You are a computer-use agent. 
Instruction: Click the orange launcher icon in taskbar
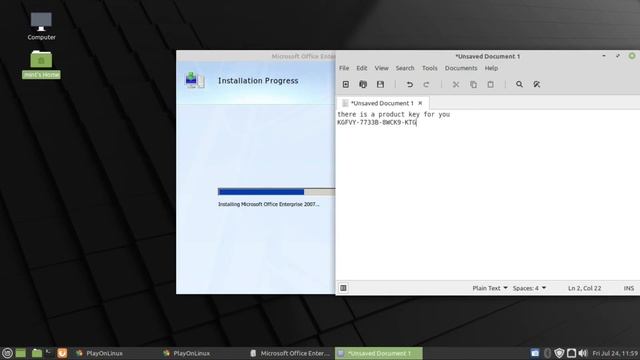(62, 353)
